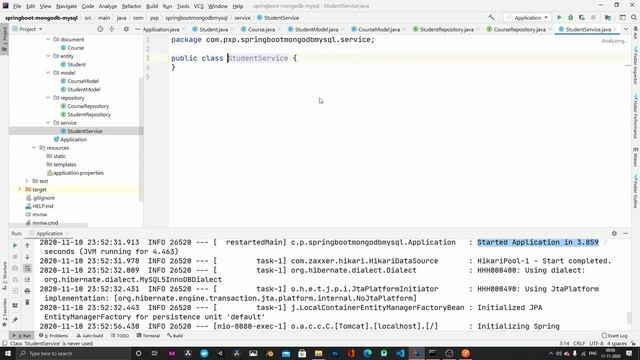Open the Refactor menu
Screen dimensions: 640x360
click(x=131, y=6)
